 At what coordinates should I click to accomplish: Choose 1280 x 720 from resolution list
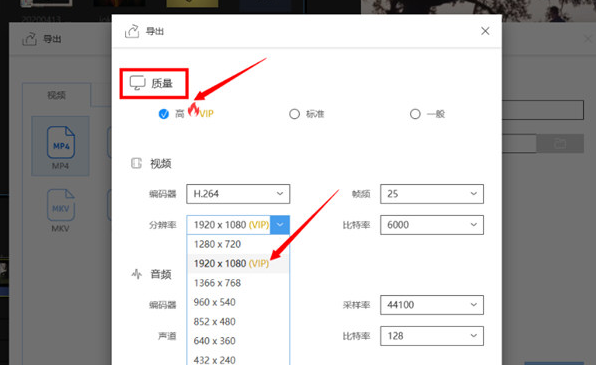(238, 244)
